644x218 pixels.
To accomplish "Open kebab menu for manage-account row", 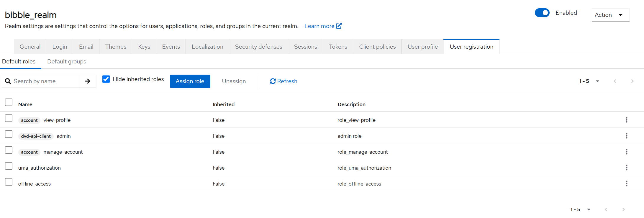I will tap(626, 152).
